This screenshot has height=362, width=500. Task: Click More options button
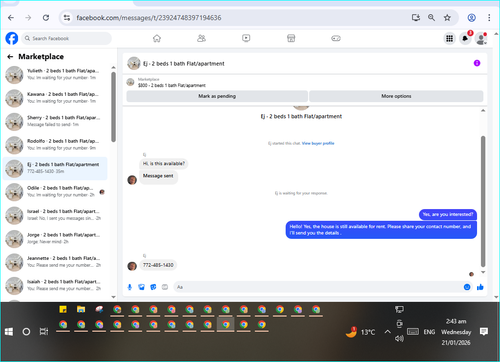(396, 96)
